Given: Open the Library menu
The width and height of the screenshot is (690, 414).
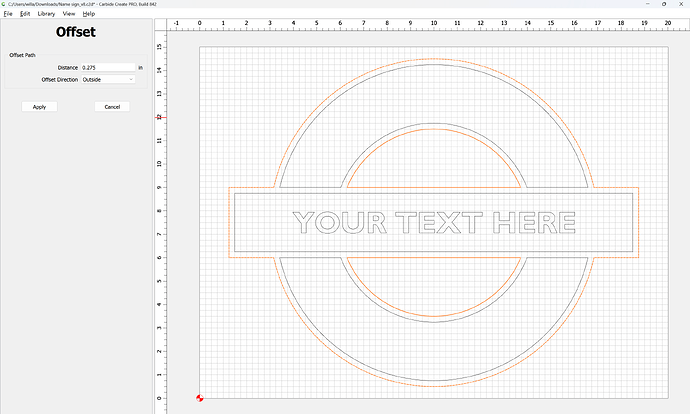Looking at the screenshot, I should (x=46, y=14).
